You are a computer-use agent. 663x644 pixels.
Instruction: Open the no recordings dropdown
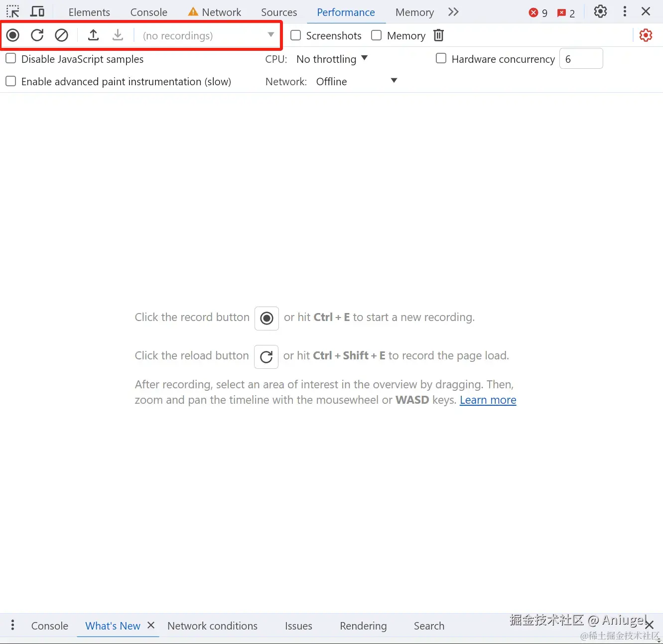point(208,35)
